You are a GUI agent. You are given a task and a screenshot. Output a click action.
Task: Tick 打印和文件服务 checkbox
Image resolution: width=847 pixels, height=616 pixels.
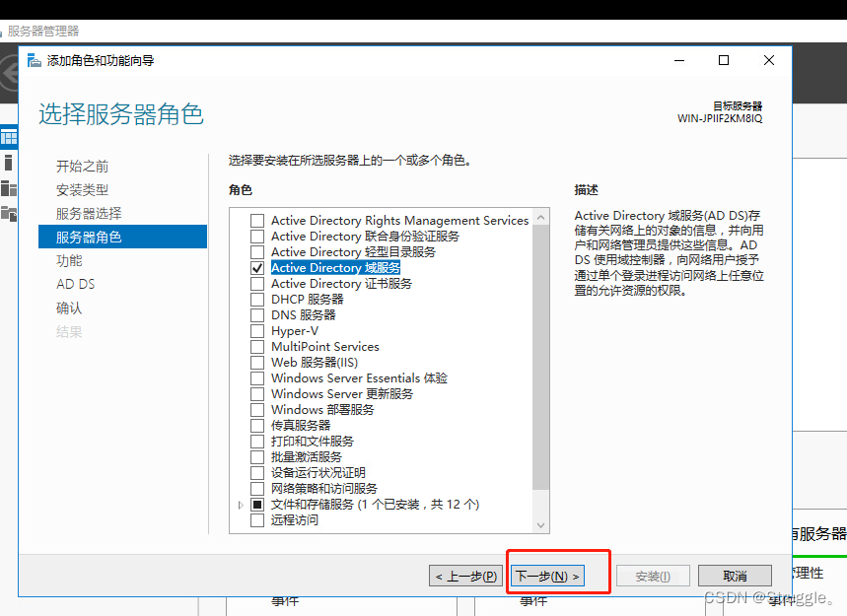[x=257, y=442]
